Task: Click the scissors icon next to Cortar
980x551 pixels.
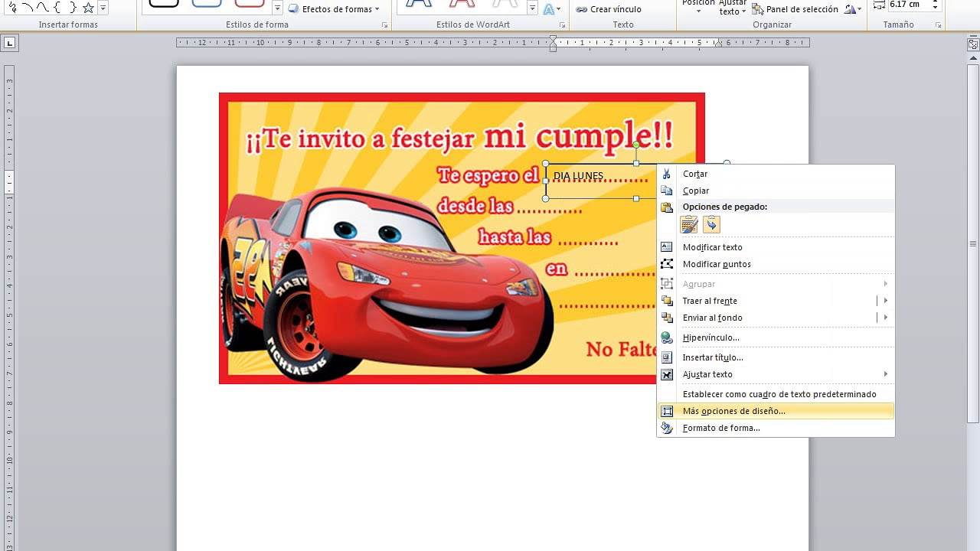Action: coord(667,174)
